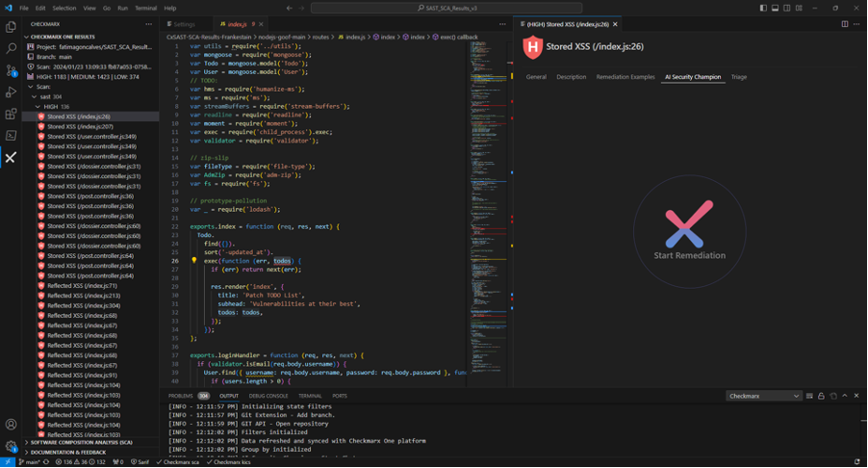Open the Search view in activity bar
The image size is (868, 468).
pyautogui.click(x=11, y=48)
